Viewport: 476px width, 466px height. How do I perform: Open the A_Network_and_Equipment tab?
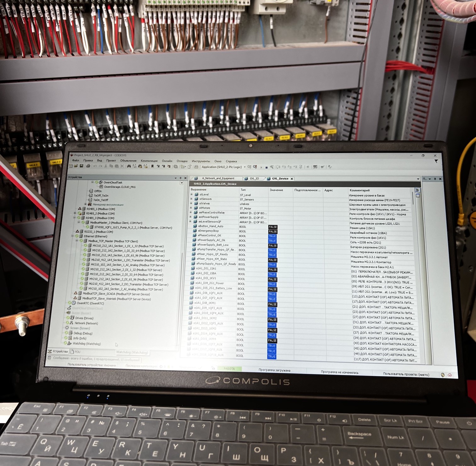218,178
